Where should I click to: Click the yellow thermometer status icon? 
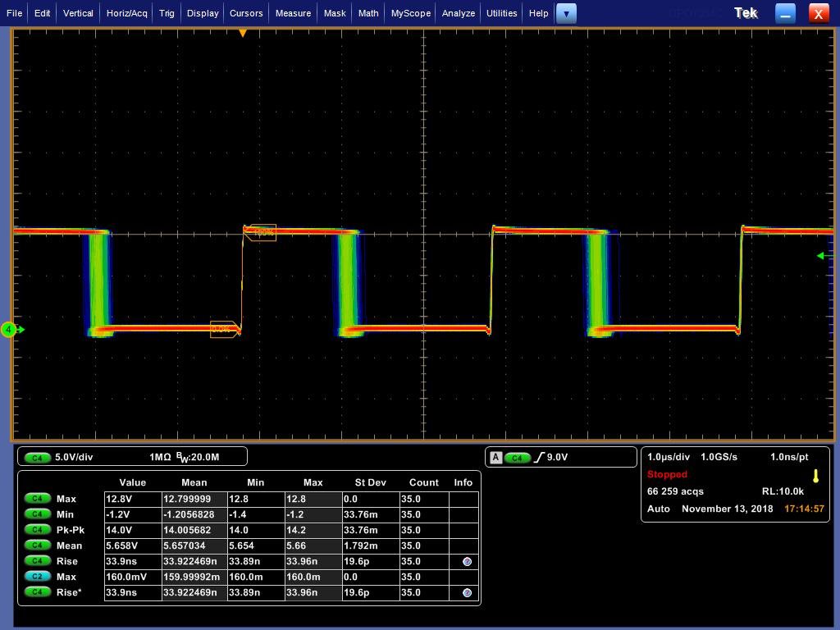pos(815,476)
